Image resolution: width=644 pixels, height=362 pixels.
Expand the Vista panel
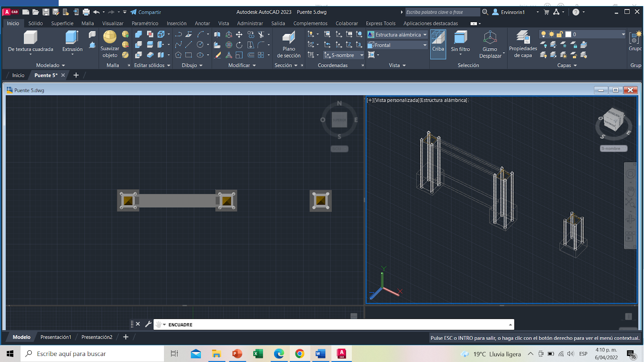tap(397, 65)
